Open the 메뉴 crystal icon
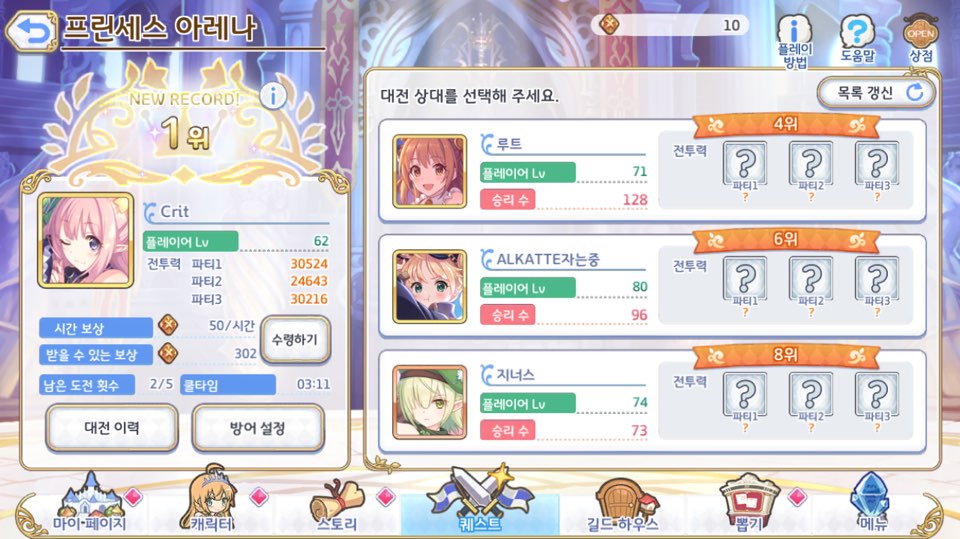 click(871, 503)
